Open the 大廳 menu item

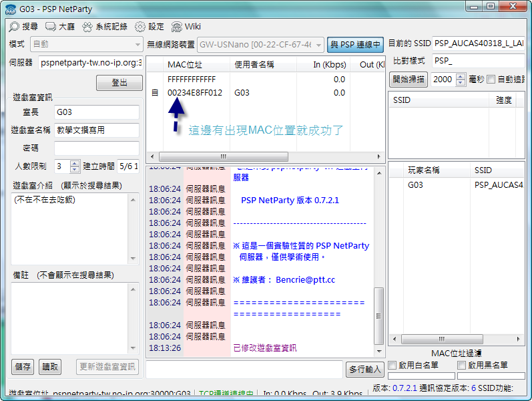point(60,27)
